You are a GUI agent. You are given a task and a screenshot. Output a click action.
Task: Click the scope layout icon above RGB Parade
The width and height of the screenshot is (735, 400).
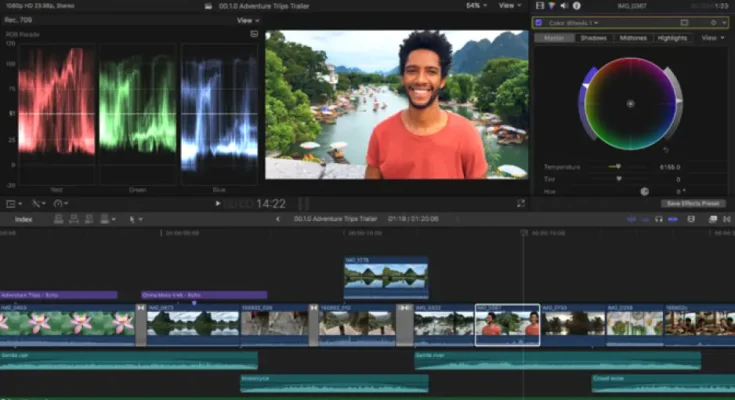[254, 34]
